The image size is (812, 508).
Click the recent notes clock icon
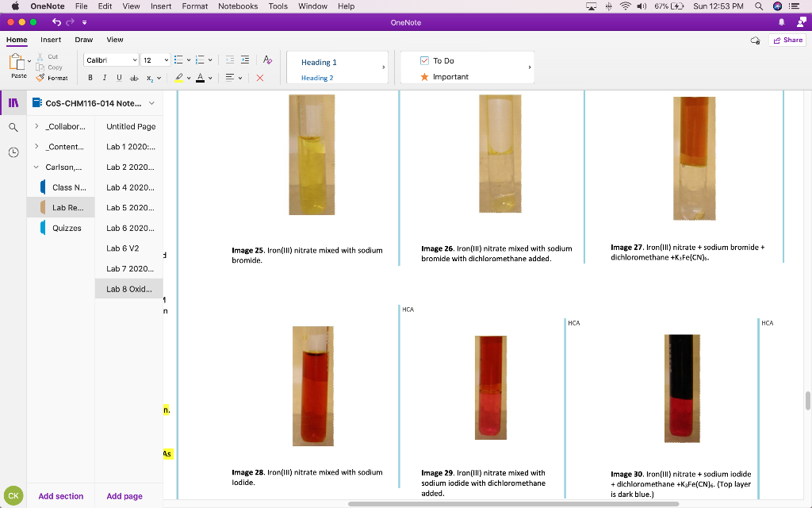coord(13,152)
